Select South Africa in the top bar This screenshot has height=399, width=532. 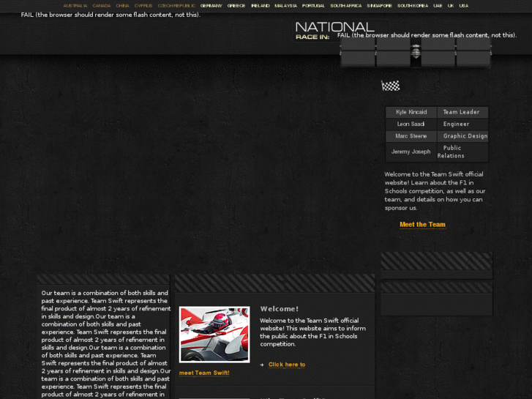pos(345,6)
